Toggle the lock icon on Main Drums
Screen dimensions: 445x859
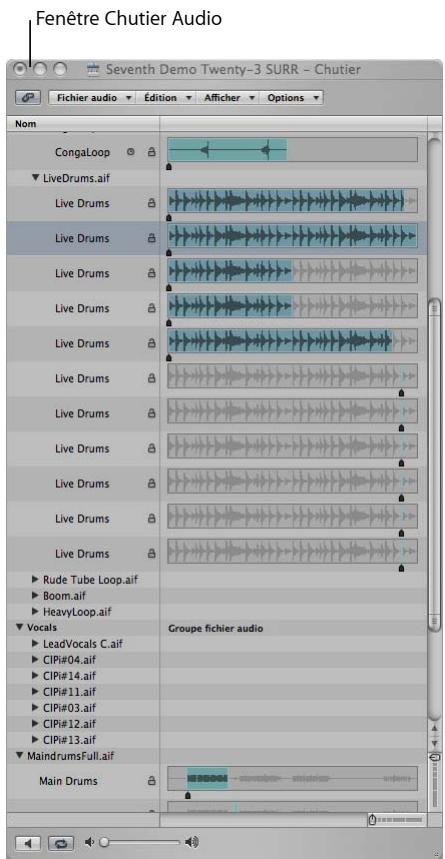click(151, 781)
